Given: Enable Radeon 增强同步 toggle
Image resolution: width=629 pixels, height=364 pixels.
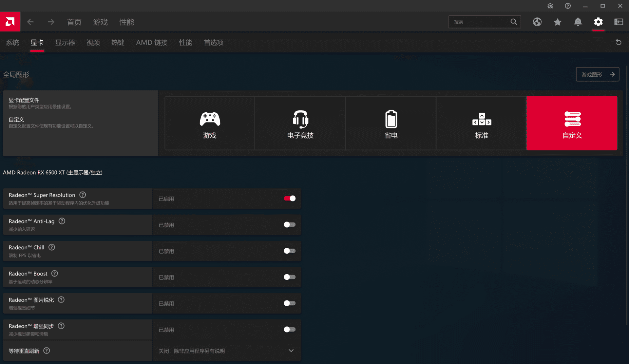Looking at the screenshot, I should pos(290,330).
